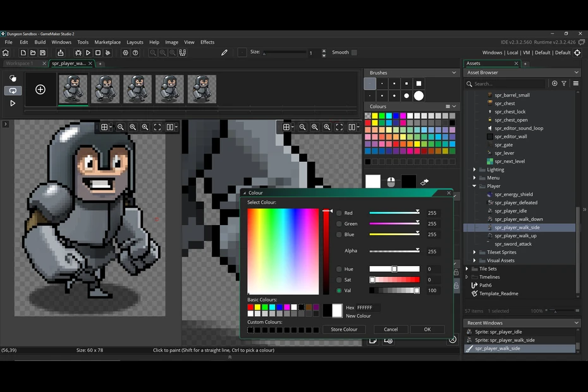Toggle grid on the right canvas view
Viewport: 588px width, 392px height.
[286, 127]
